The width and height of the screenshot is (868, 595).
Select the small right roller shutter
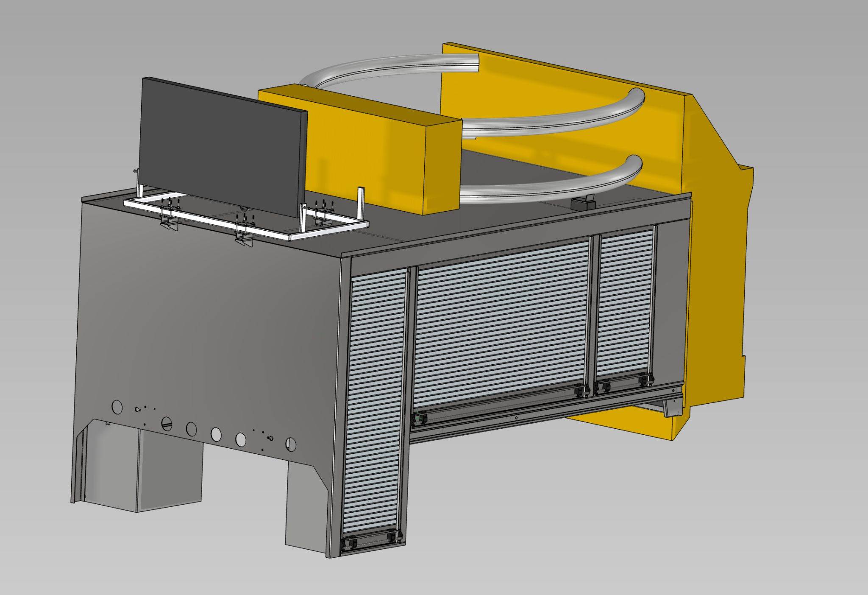click(625, 305)
